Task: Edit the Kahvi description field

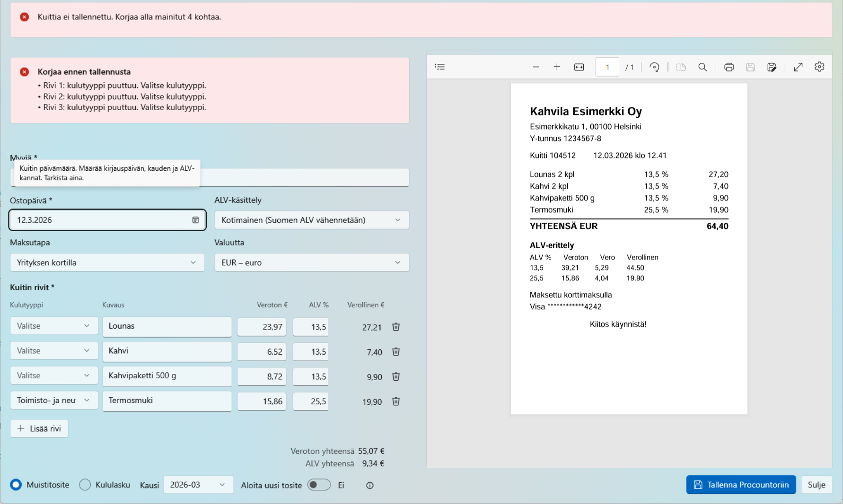Action: pos(167,351)
